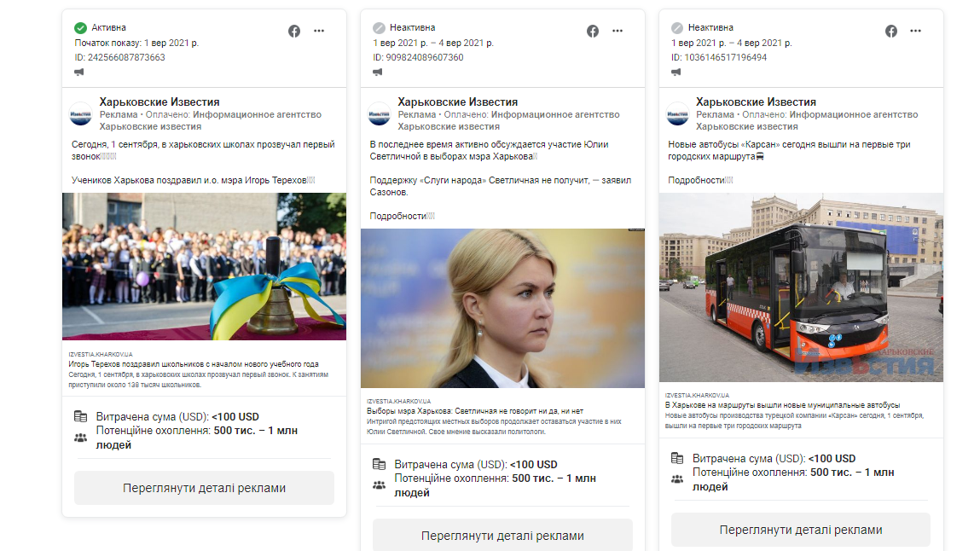Viewport: 980px width, 551px height.
Task: Click the Харьковские Известия avatar in the first ad
Action: (81, 114)
